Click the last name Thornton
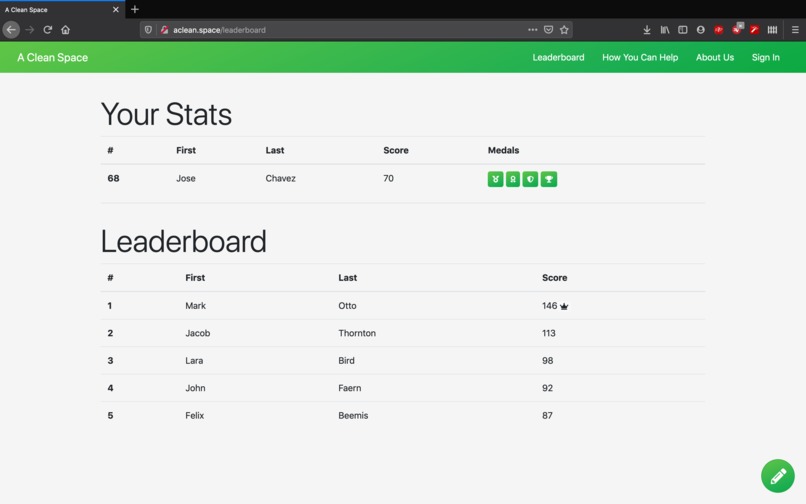Viewport: 806px width, 504px height. point(357,333)
